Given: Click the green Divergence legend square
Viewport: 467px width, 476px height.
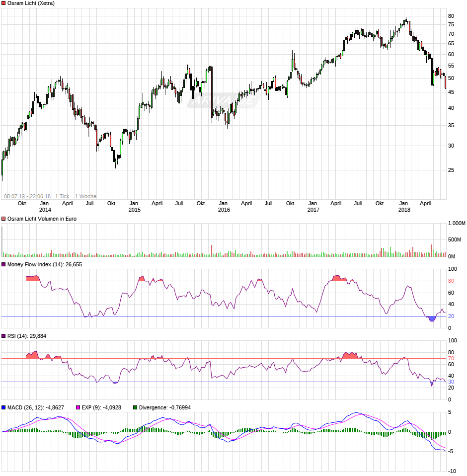Looking at the screenshot, I should click(x=135, y=408).
